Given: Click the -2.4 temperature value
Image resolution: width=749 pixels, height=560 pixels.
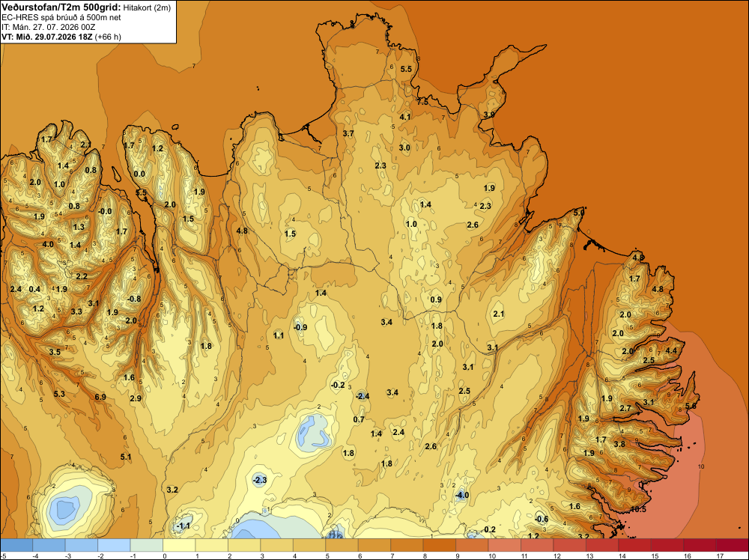Looking at the screenshot, I should click(362, 396).
